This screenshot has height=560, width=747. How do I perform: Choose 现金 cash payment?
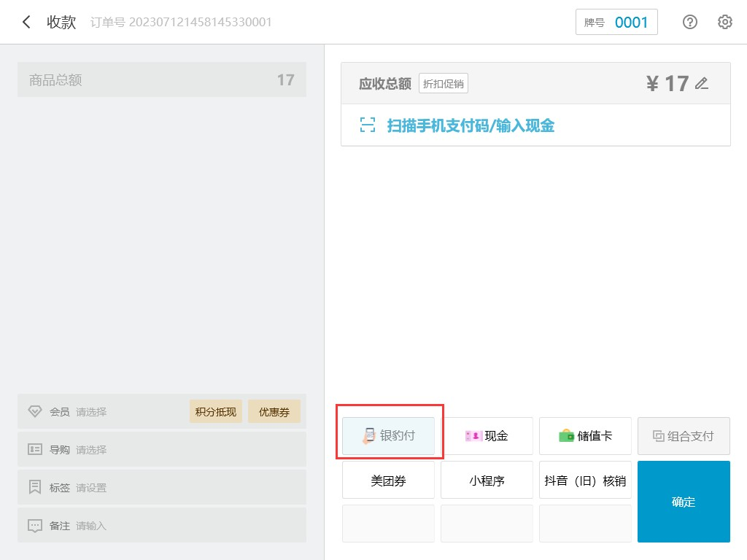(x=487, y=436)
